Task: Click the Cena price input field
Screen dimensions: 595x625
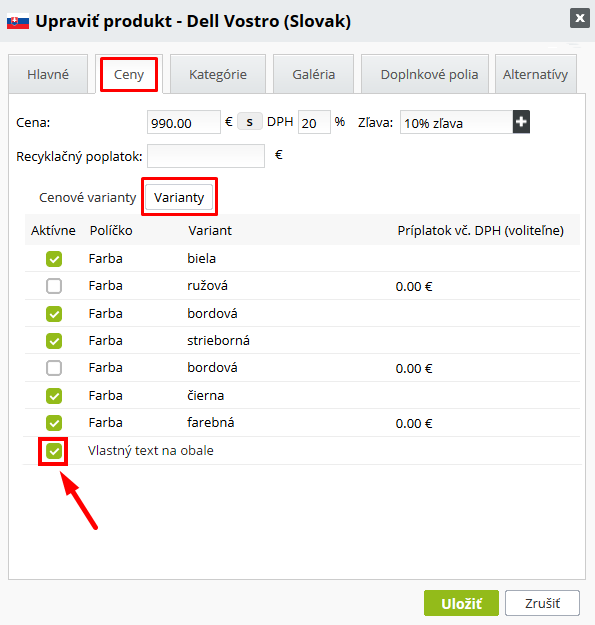Action: point(184,122)
